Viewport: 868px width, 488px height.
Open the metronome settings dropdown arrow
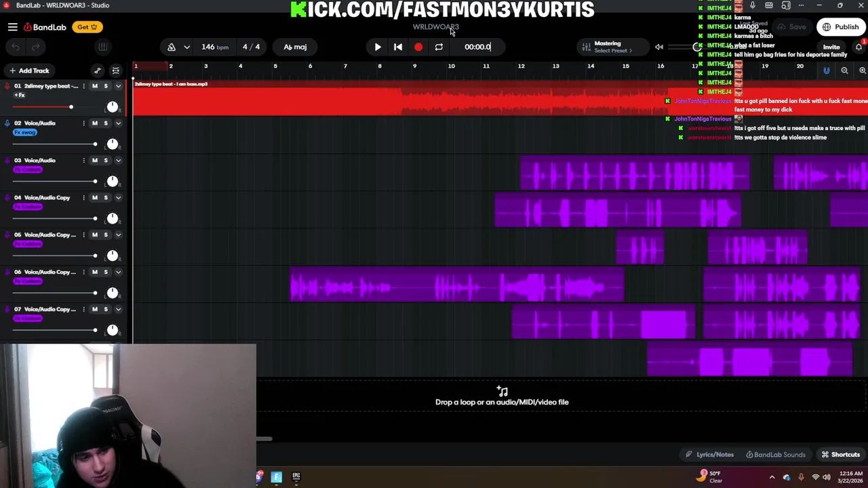click(186, 47)
